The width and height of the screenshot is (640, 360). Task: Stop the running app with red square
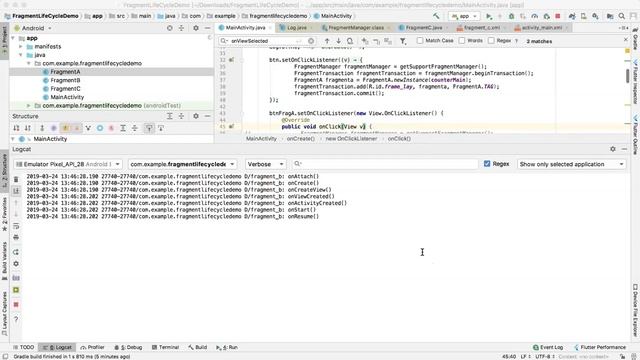pos(558,16)
